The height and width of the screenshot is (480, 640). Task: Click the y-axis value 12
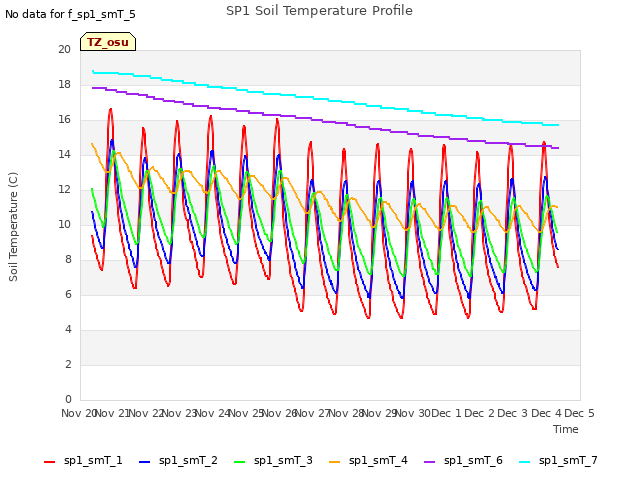click(64, 189)
